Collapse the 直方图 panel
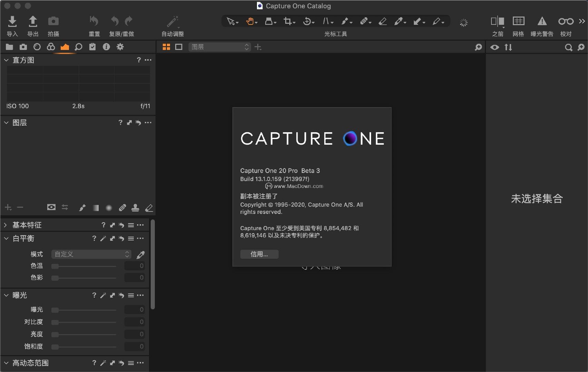Viewport: 588px width, 372px height. [x=6, y=60]
